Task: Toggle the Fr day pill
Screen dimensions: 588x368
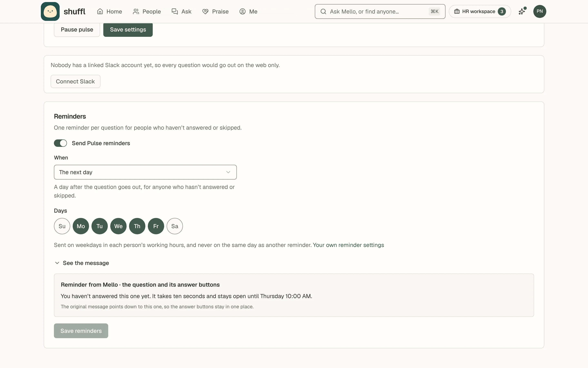Action: [x=156, y=226]
